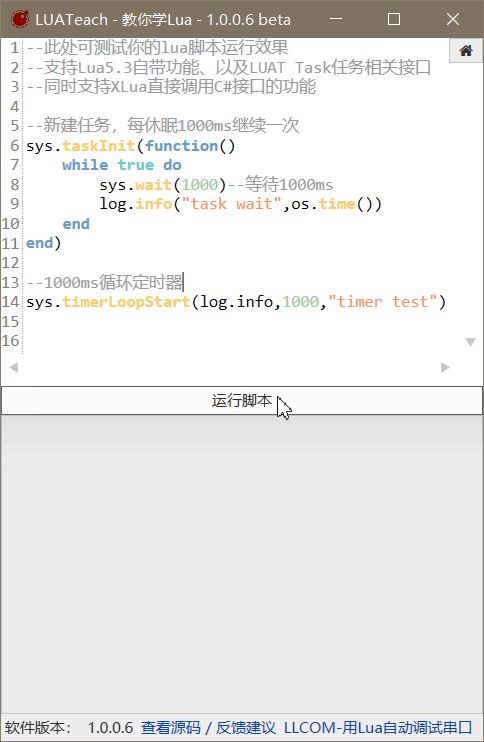Run the script with 运行脚本 button
Image resolution: width=484 pixels, height=742 pixels.
click(x=242, y=401)
